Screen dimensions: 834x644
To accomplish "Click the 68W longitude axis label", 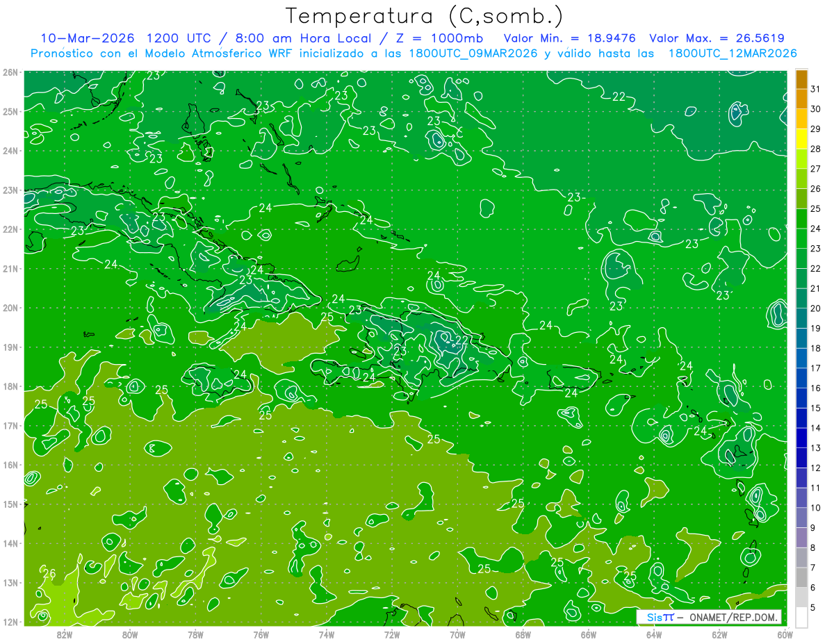I will click(523, 634).
